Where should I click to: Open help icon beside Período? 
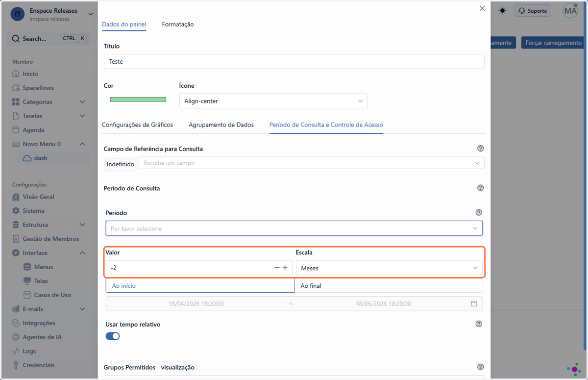(479, 213)
